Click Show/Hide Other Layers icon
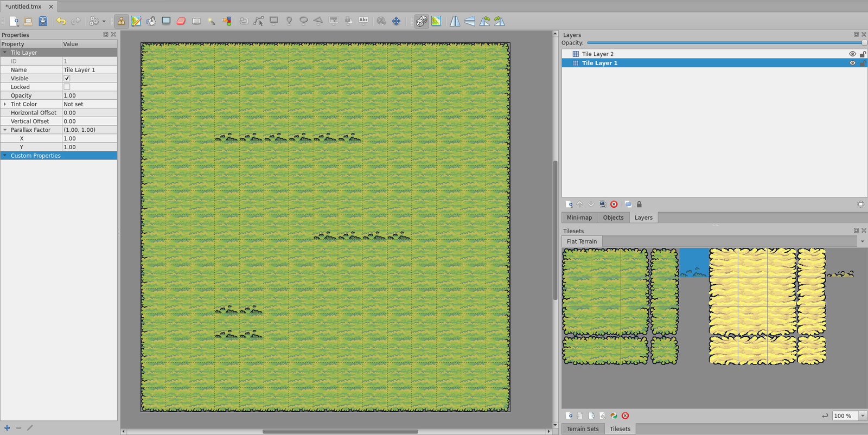 tap(628, 204)
